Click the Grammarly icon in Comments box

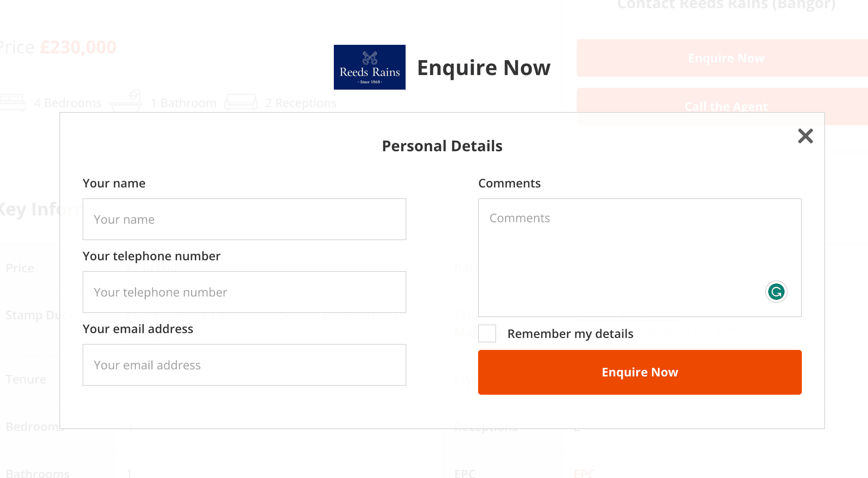coord(776,292)
